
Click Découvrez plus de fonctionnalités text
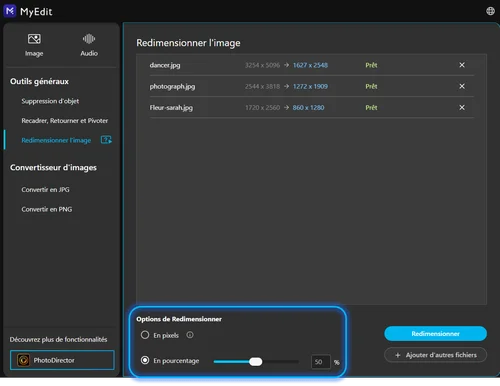58,340
